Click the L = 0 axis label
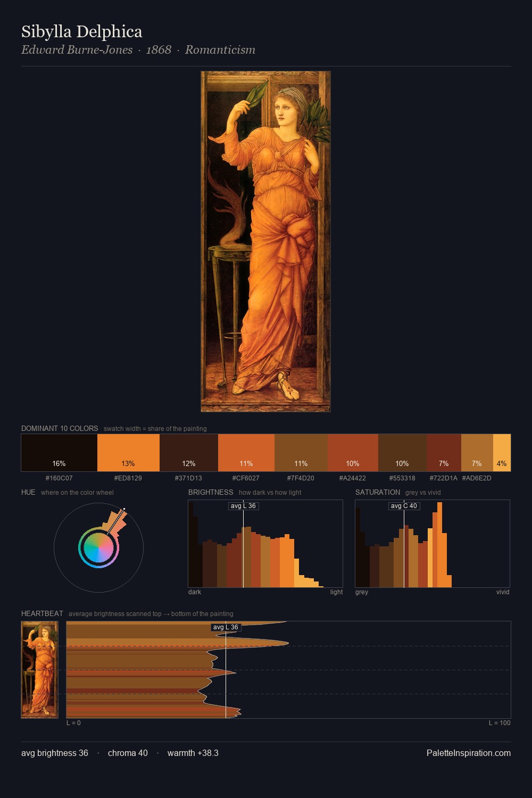Image resolution: width=532 pixels, height=798 pixels. pyautogui.click(x=73, y=723)
